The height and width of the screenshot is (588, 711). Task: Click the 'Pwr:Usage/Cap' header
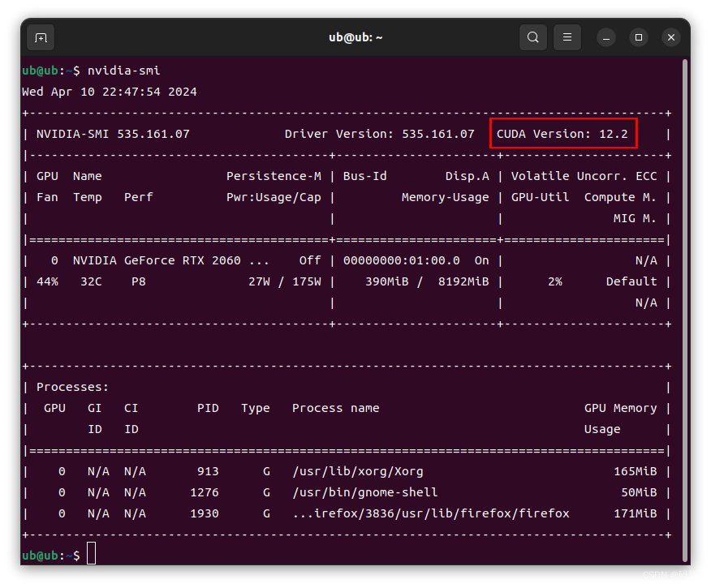(x=274, y=198)
